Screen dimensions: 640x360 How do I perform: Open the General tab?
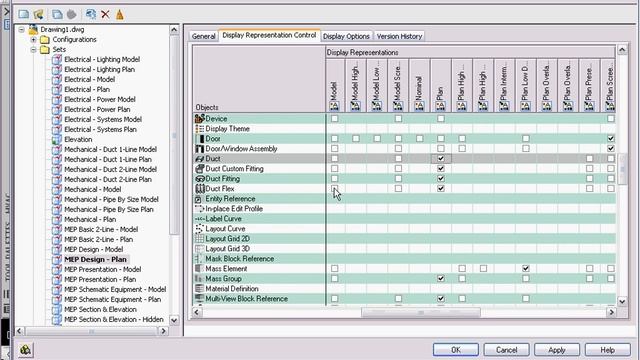(x=204, y=36)
